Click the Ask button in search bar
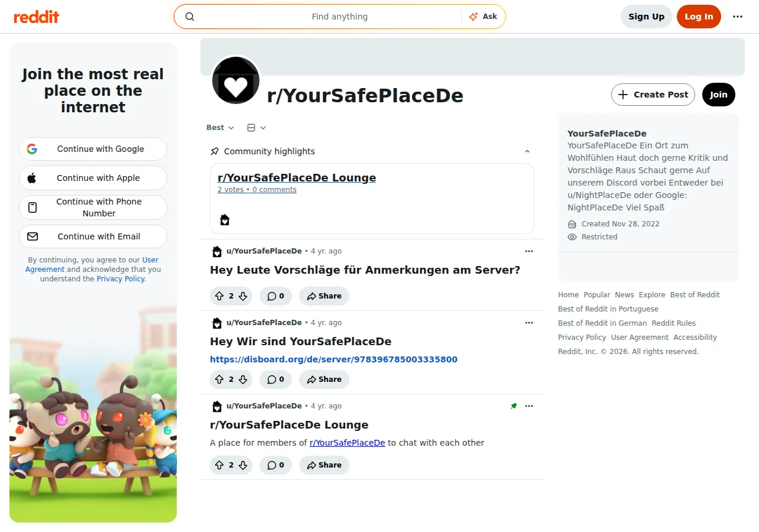This screenshot has height=532, width=759. coord(483,17)
